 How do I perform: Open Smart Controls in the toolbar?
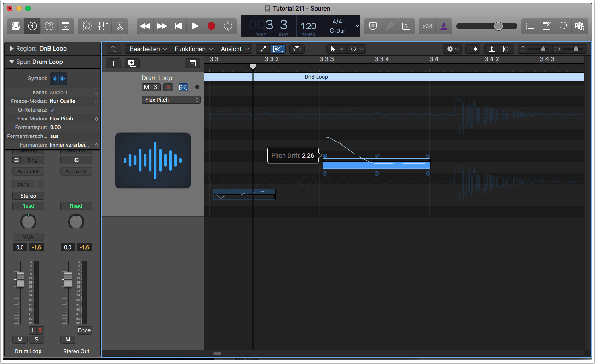87,26
